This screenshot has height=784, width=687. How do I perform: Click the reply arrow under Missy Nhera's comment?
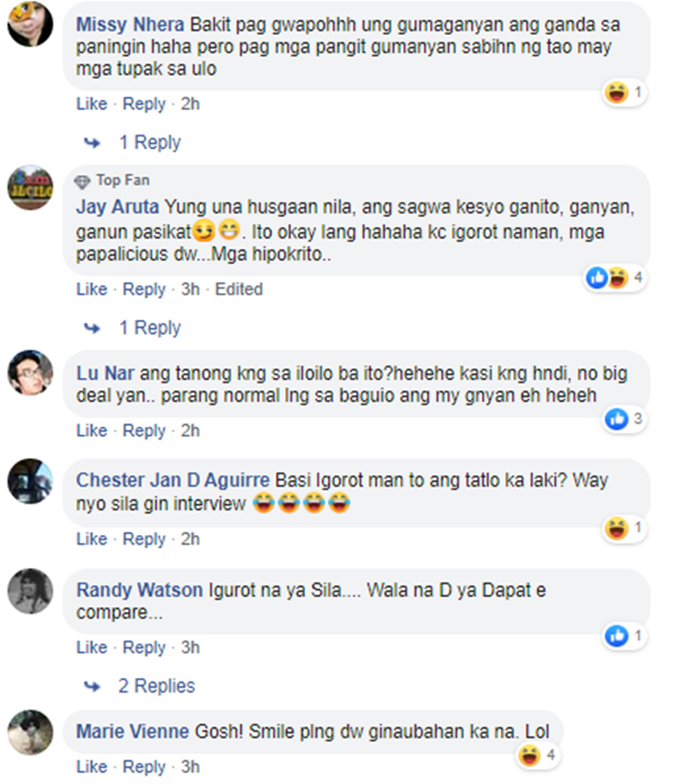(92, 143)
